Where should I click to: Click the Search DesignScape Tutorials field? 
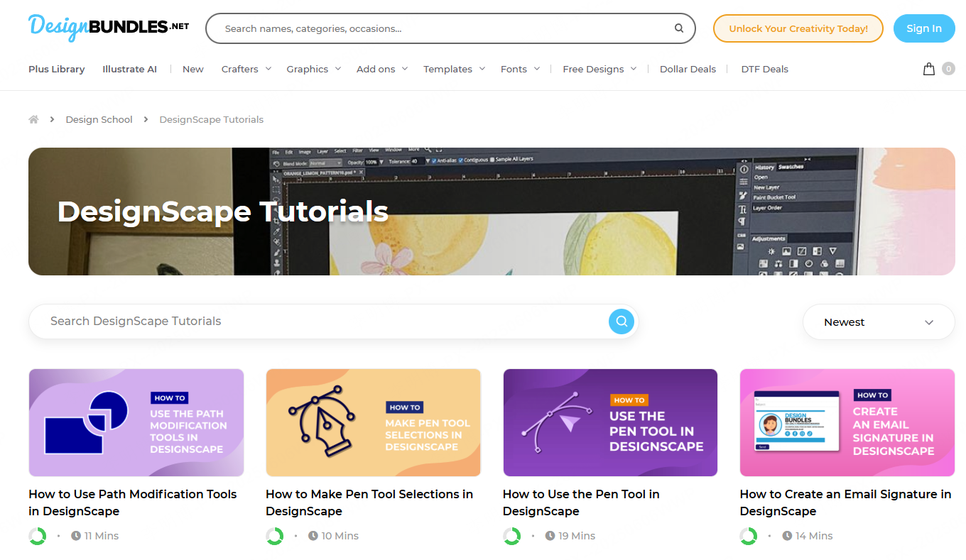pos(320,322)
